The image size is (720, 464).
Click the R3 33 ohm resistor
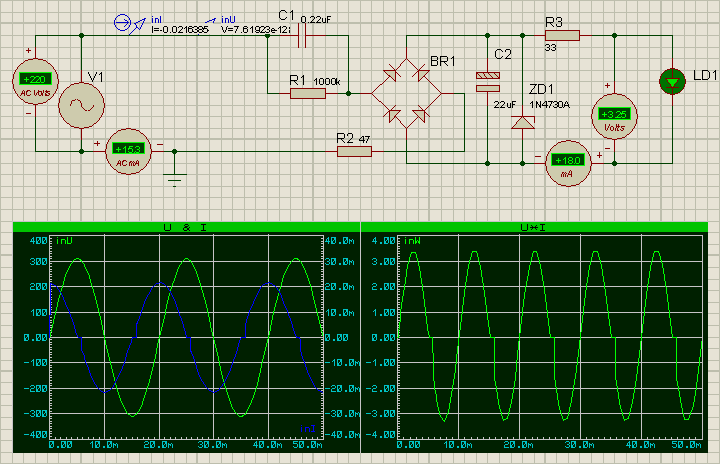point(561,36)
